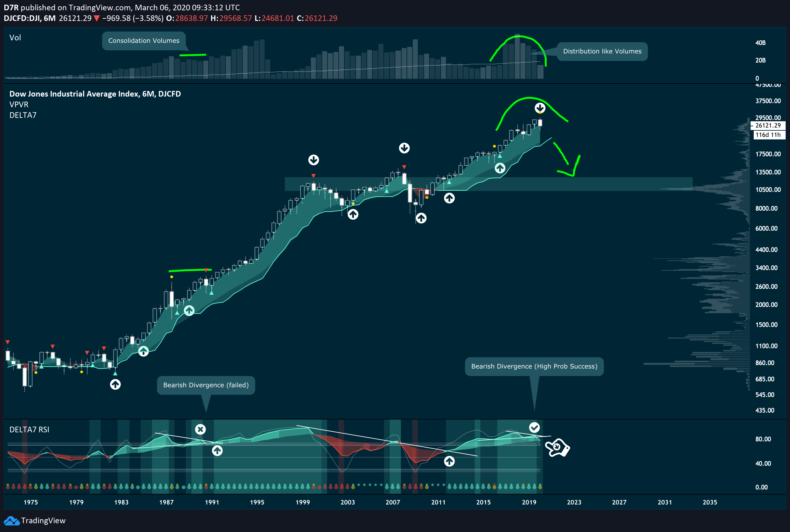This screenshot has height=532, width=790.
Task: Select 'Bearish Divergence (High Prob Success)' callout
Action: point(534,366)
